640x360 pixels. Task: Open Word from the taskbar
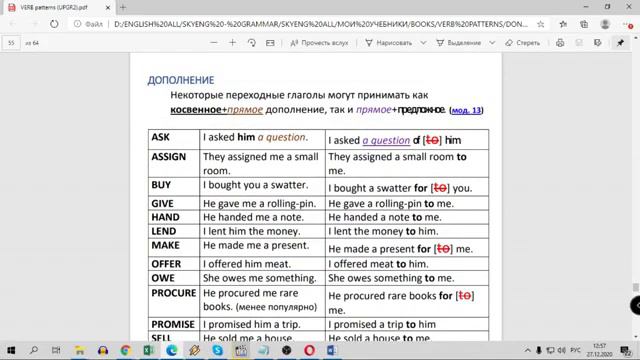pyautogui.click(x=331, y=350)
